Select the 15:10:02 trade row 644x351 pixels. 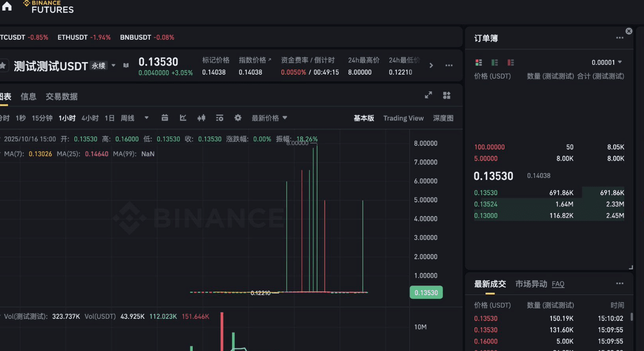(549, 318)
